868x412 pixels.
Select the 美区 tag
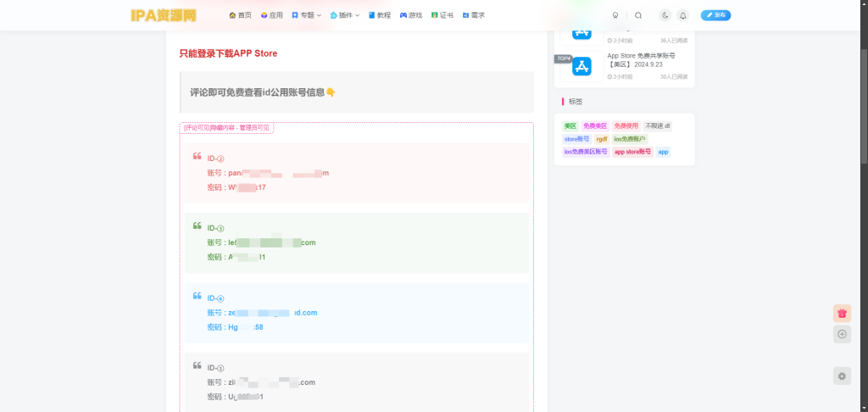(x=570, y=126)
